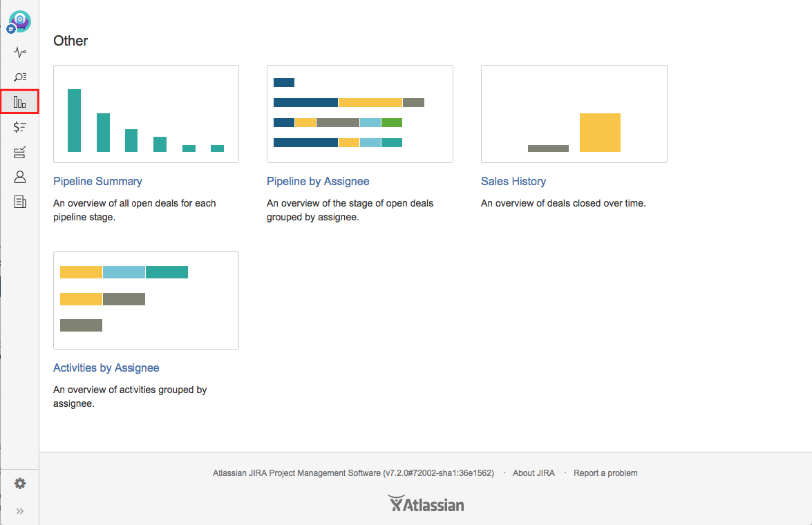
Task: Click the Activities by Assignee chart thumbnail
Action: pos(146,300)
